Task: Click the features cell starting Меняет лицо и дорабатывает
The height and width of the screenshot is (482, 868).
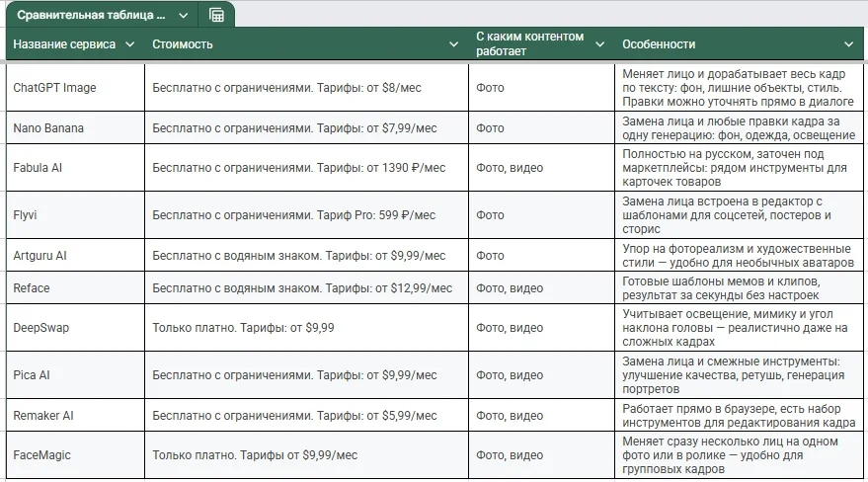Action: click(739, 88)
